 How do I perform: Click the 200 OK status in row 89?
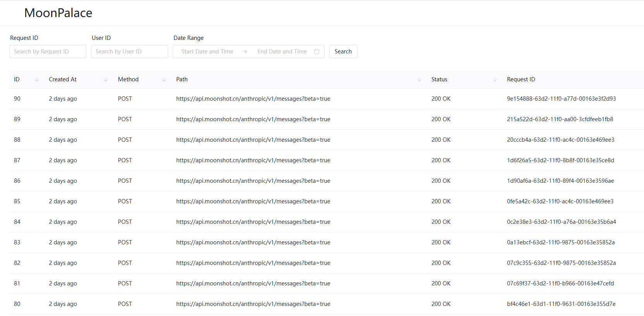pyautogui.click(x=441, y=119)
